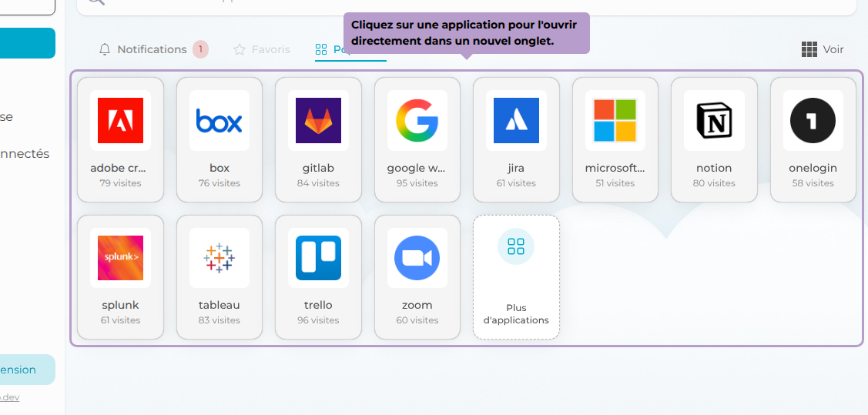
Task: Click "83 visites" under Tableau
Action: (x=220, y=320)
